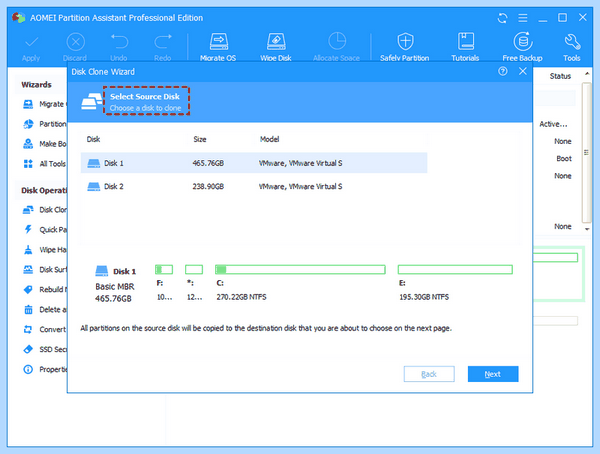Click the E: partition bar

pos(455,269)
